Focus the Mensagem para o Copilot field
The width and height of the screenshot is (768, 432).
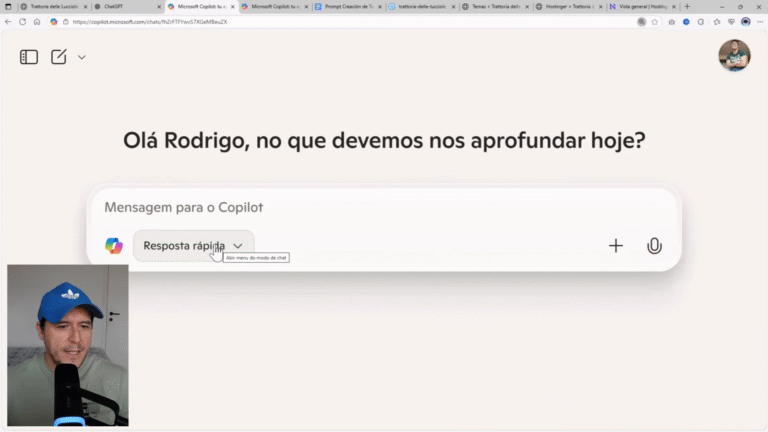[384, 207]
